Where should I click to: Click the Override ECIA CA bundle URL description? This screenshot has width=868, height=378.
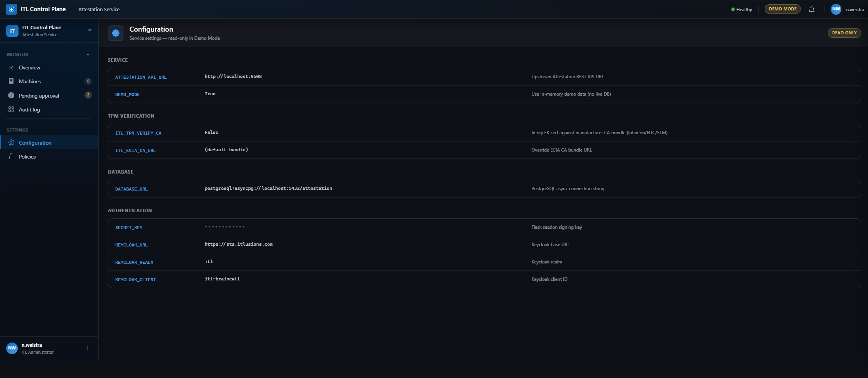pyautogui.click(x=561, y=150)
